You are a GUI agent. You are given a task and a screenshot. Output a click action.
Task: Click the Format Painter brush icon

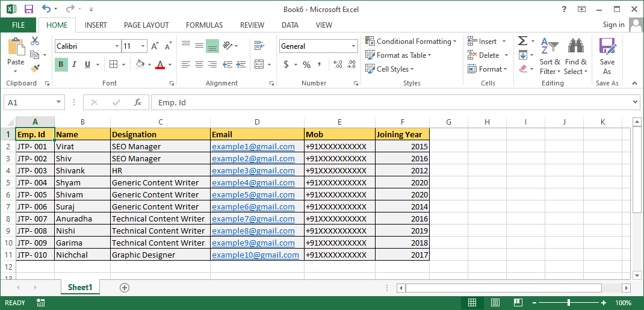click(x=35, y=68)
